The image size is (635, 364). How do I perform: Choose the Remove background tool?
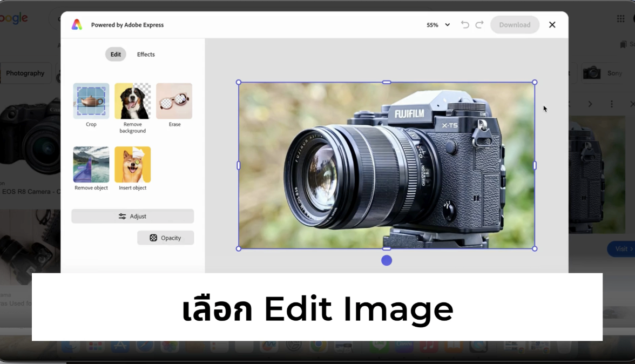(132, 101)
